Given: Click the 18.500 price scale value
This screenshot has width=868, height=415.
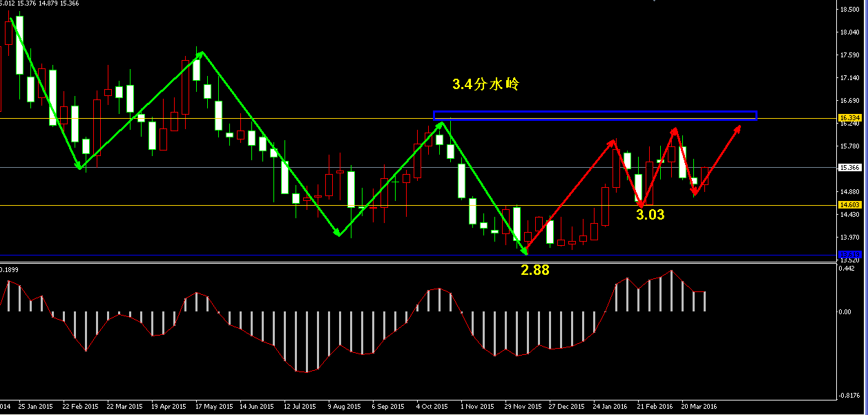Looking at the screenshot, I should tap(849, 10).
